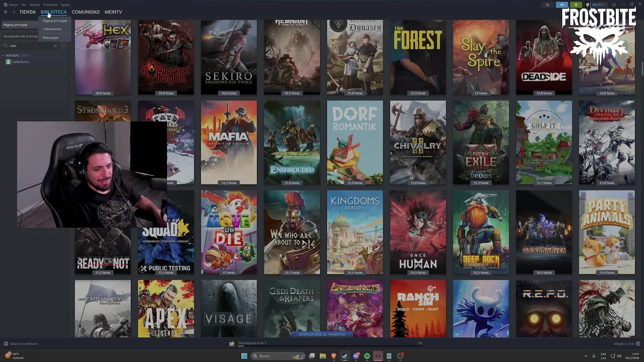Open the Amigos menu
This screenshot has width=644, height=362.
pos(35,5)
